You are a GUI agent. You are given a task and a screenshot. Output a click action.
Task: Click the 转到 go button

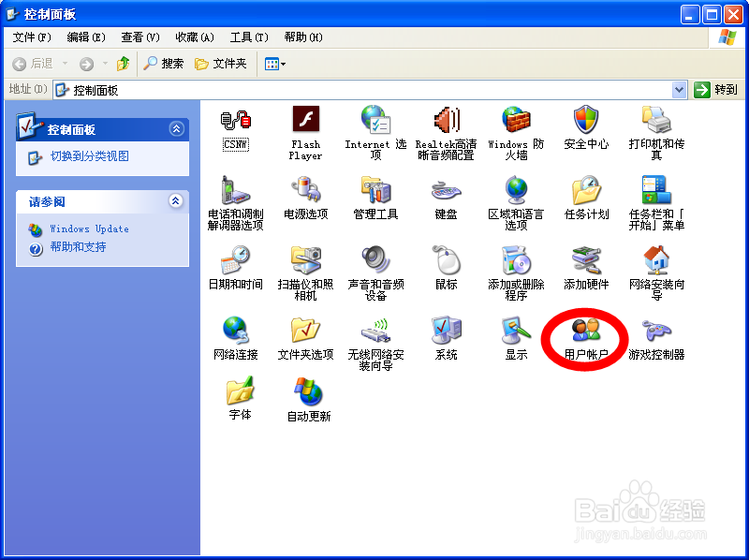click(716, 90)
